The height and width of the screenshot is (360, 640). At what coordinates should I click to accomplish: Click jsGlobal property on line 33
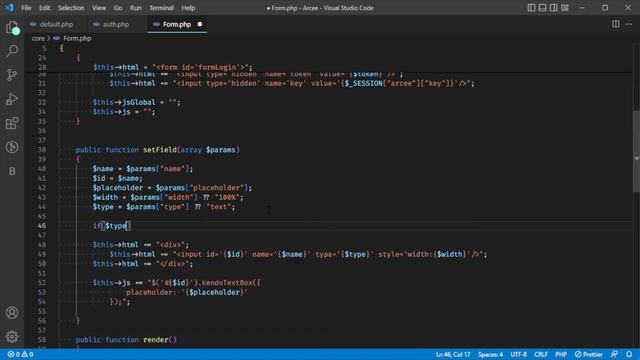pyautogui.click(x=138, y=102)
